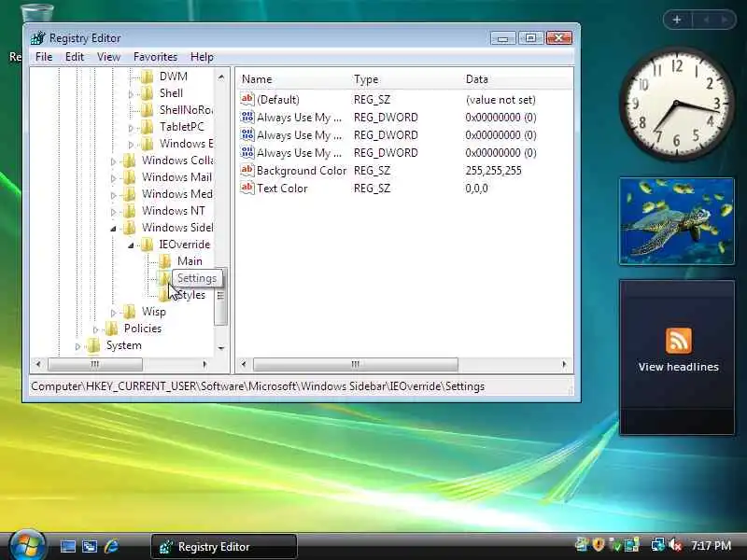Click the Show Desktop quick launch icon

[67, 546]
